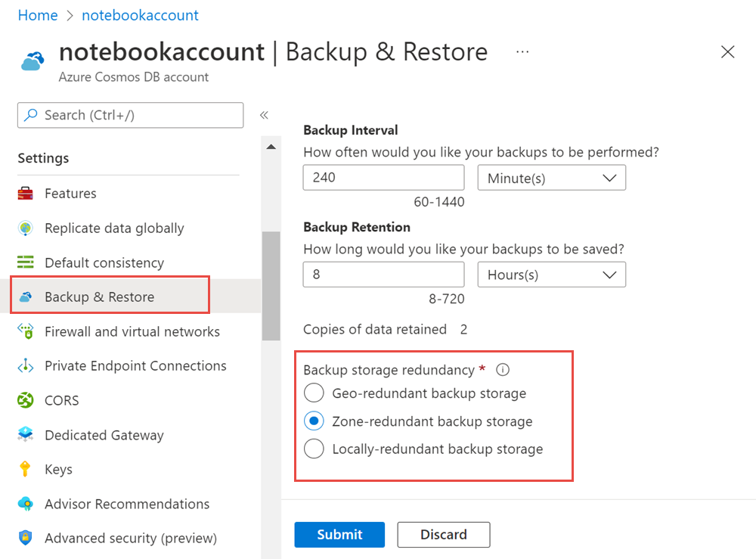Select Zone-redundant backup storage option
756x559 pixels.
tap(313, 421)
